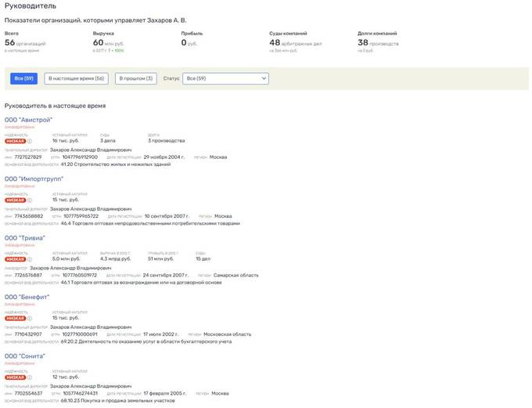Open company page ООО "Импортгрупп"
Screen dimensions: 532x408
[x=34, y=179]
